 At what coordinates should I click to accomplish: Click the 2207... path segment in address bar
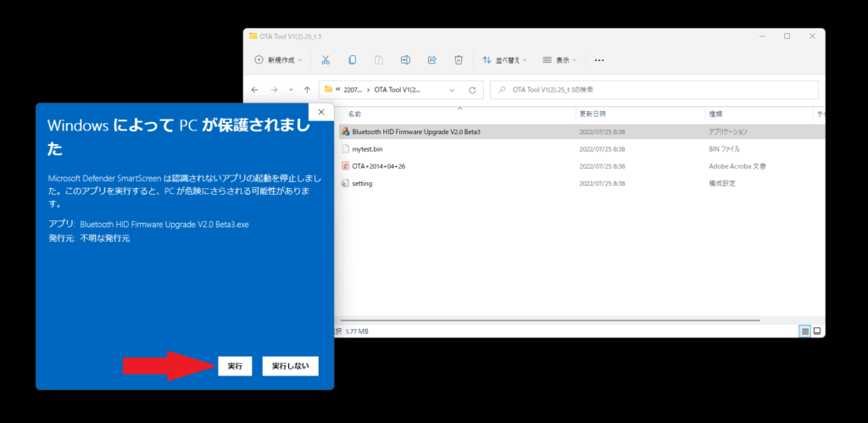[x=352, y=90]
